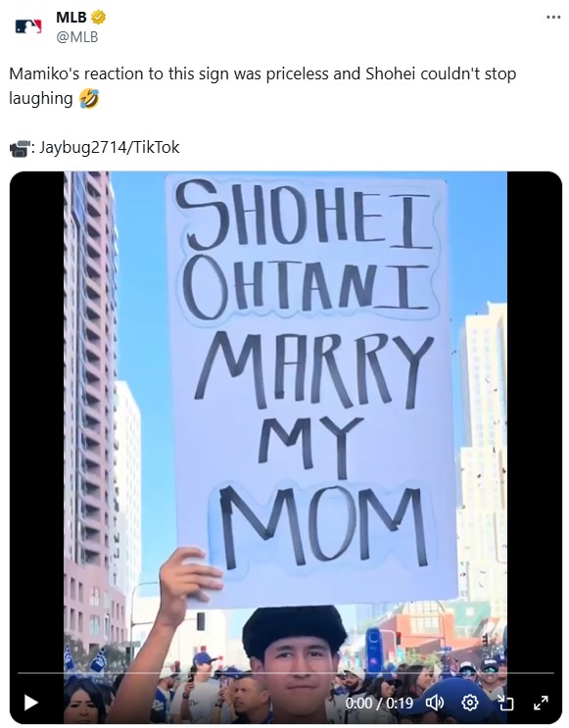Click the rolling-laughing emoji in the tweet

pyautogui.click(x=89, y=98)
